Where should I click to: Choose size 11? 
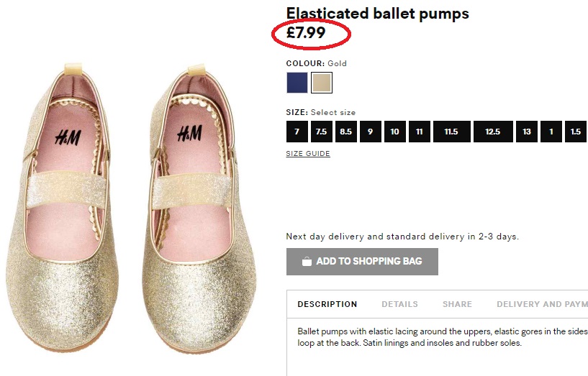[419, 132]
